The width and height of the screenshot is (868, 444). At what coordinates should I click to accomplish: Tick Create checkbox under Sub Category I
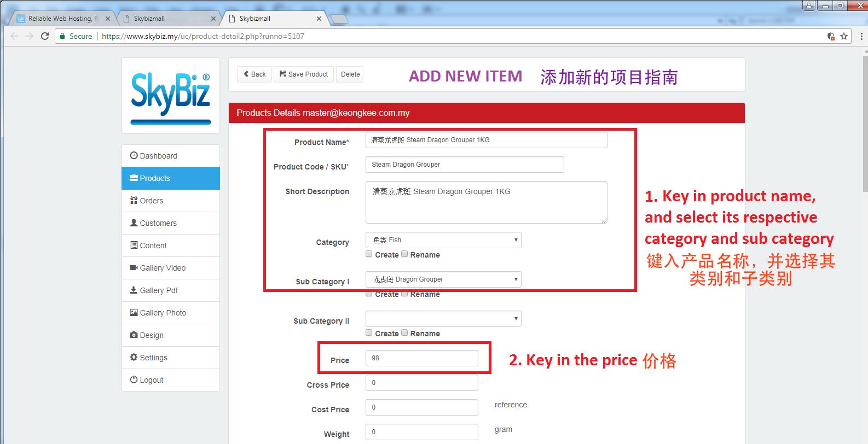[369, 294]
